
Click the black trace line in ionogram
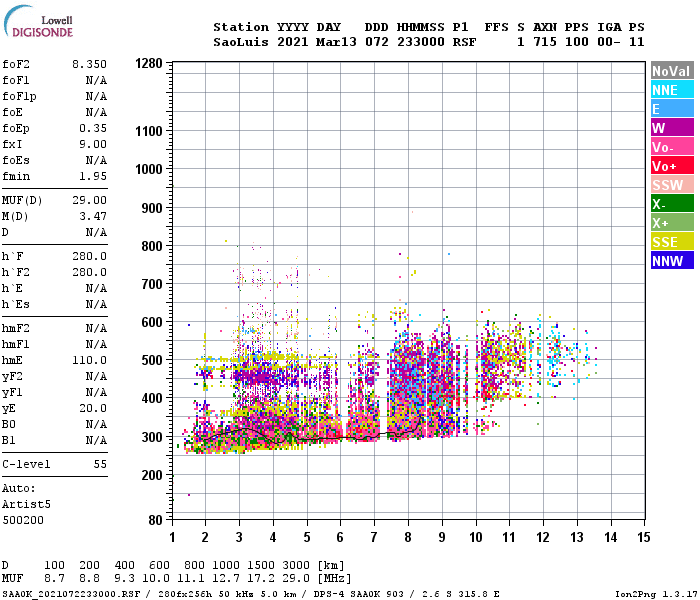click(x=312, y=439)
